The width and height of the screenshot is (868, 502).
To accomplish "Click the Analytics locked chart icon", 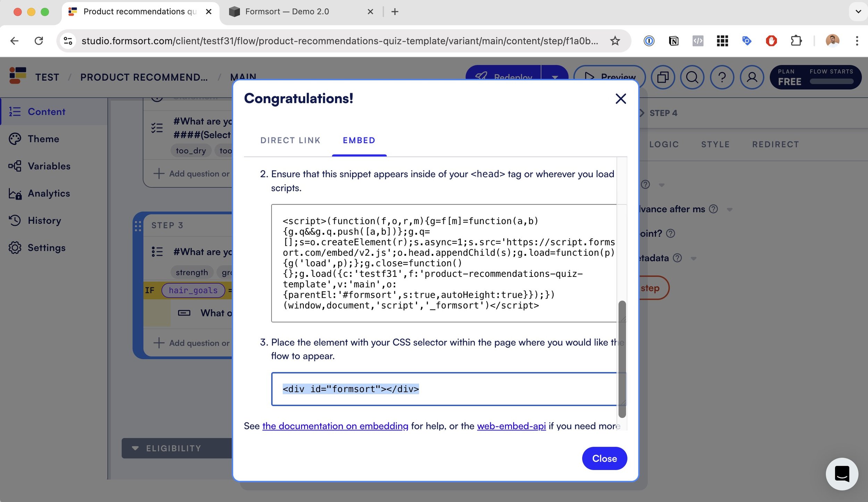I will tap(15, 193).
